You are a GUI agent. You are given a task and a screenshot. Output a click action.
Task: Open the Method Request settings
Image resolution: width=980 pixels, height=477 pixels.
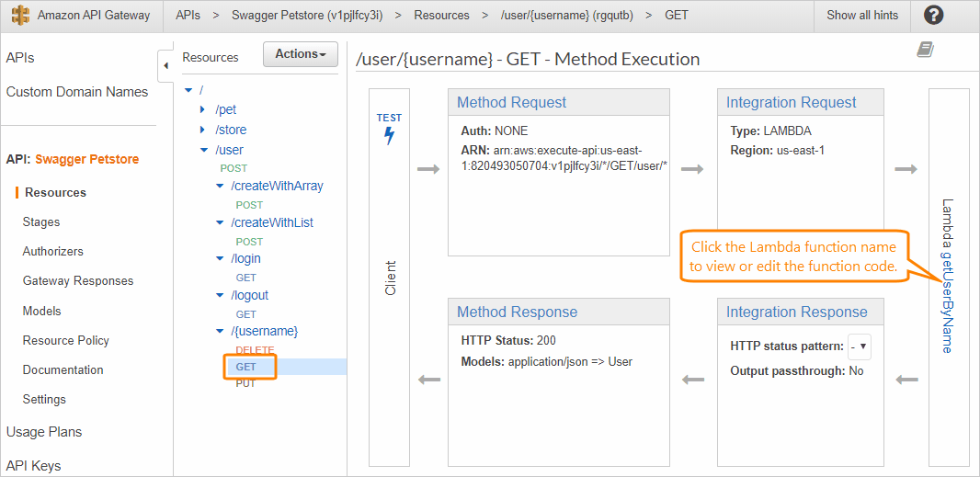coord(512,103)
